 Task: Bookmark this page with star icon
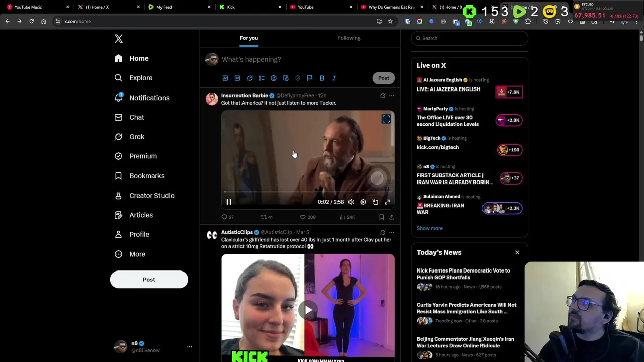tap(390, 21)
